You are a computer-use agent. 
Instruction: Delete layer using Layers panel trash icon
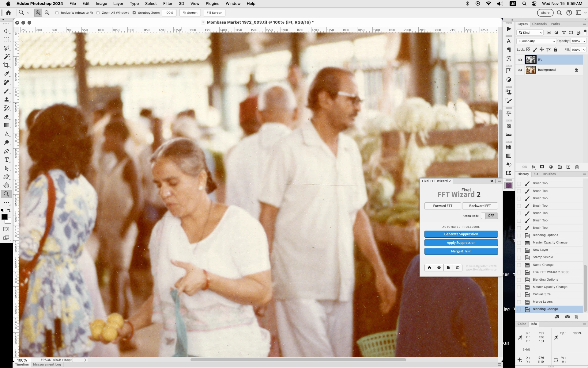(x=577, y=167)
